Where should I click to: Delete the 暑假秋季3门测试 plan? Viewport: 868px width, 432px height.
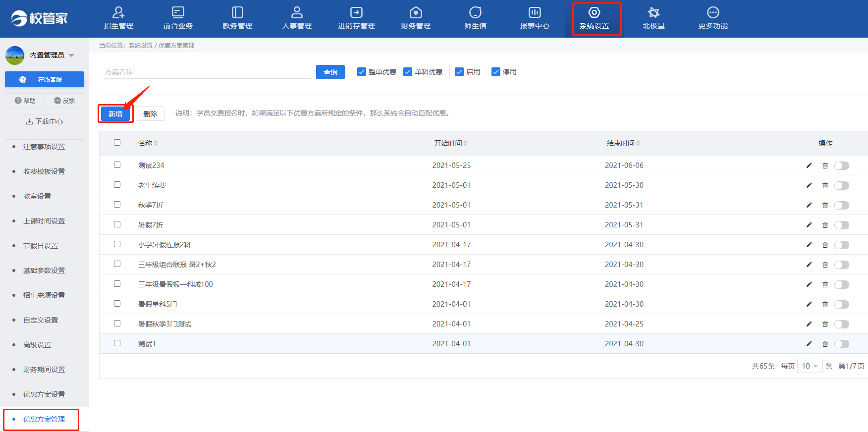tap(825, 324)
